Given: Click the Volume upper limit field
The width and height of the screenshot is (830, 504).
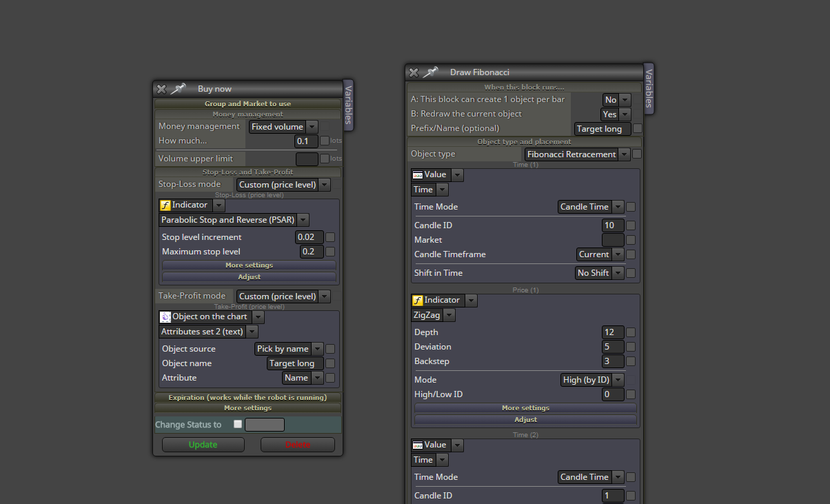Looking at the screenshot, I should click(x=307, y=159).
